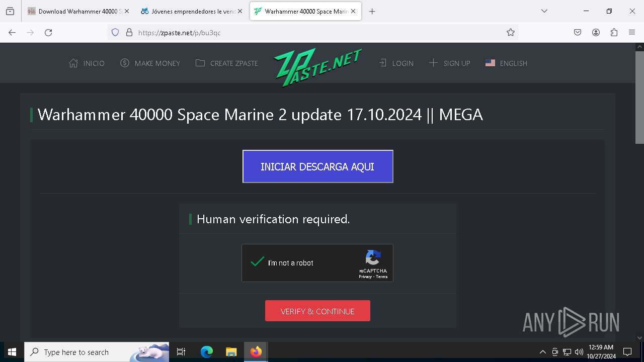This screenshot has width=644, height=362.
Task: Expand the list all tabs dropdown
Action: coord(544,11)
